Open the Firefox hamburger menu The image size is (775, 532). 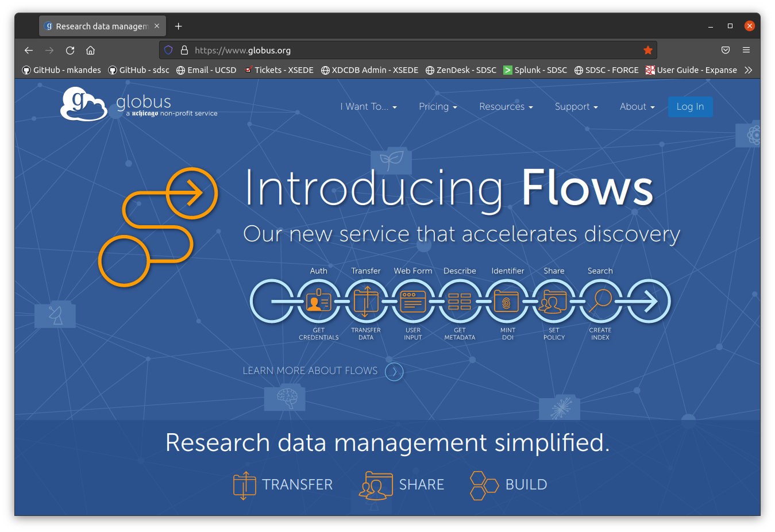click(x=746, y=50)
